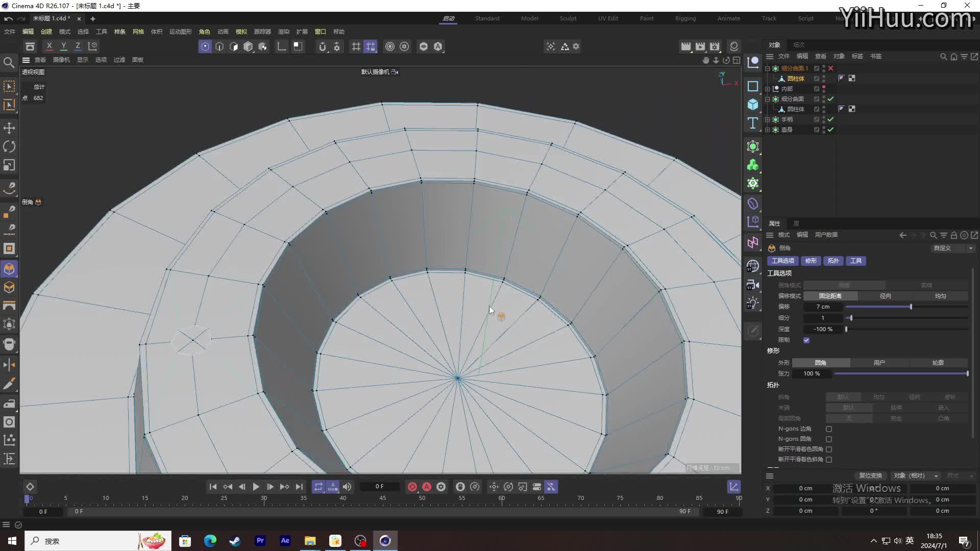Toggle viewport maximize icon
The image size is (980, 551).
737,60
